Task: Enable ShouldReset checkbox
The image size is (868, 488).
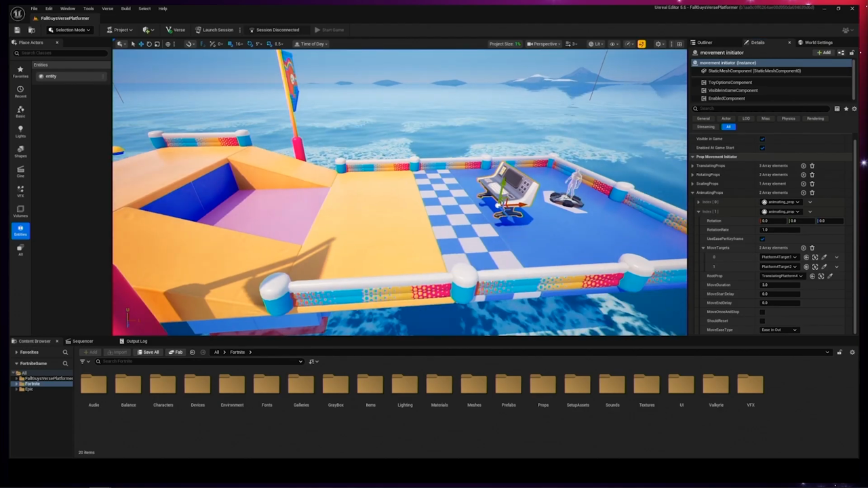Action: [x=762, y=321]
